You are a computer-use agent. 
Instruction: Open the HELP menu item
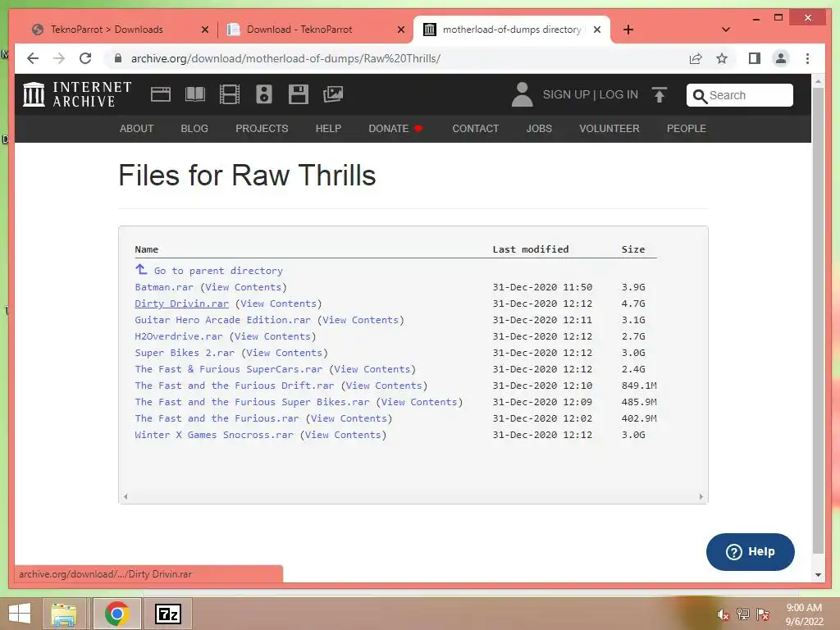pyautogui.click(x=328, y=129)
